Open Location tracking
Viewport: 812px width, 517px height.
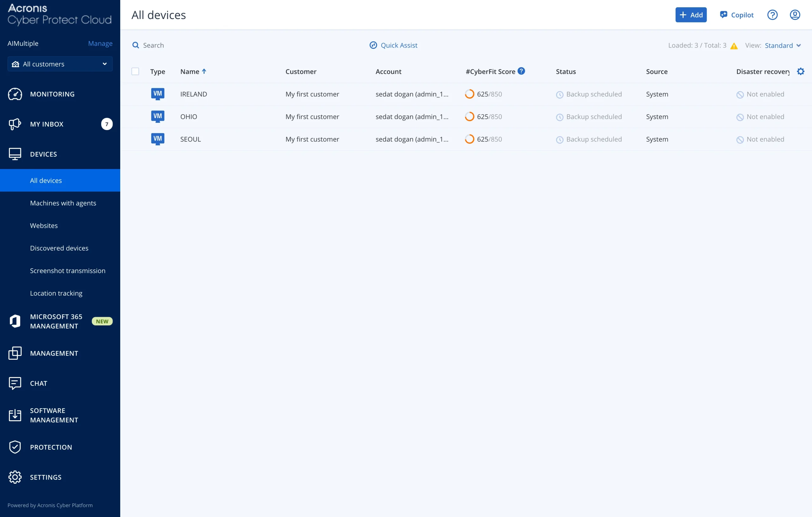tap(56, 293)
